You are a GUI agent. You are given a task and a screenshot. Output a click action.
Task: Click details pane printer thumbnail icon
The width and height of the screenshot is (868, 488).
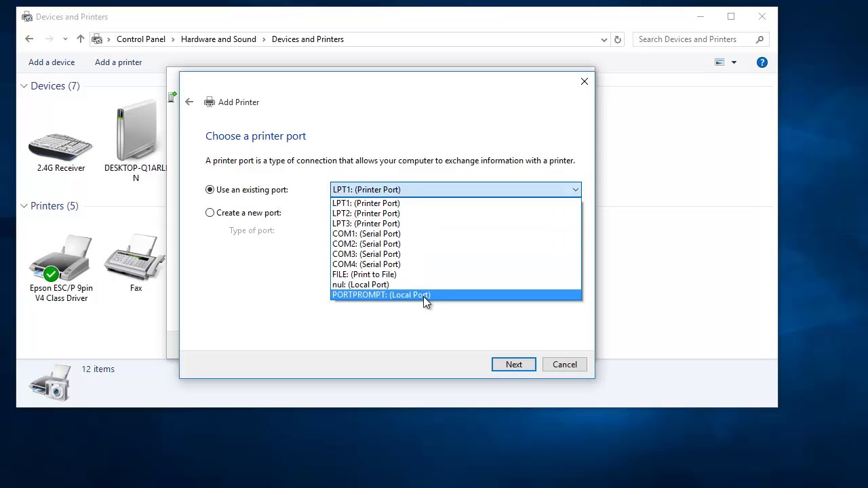pos(50,382)
